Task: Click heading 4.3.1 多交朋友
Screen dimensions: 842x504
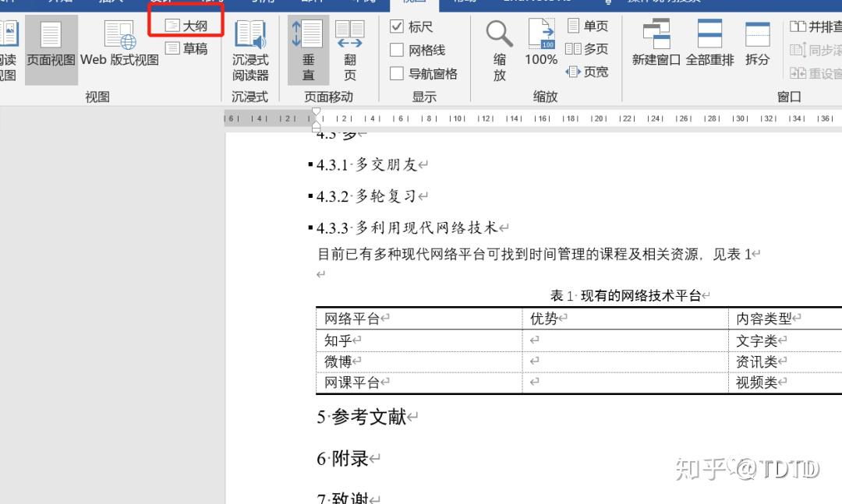Action: [x=366, y=165]
